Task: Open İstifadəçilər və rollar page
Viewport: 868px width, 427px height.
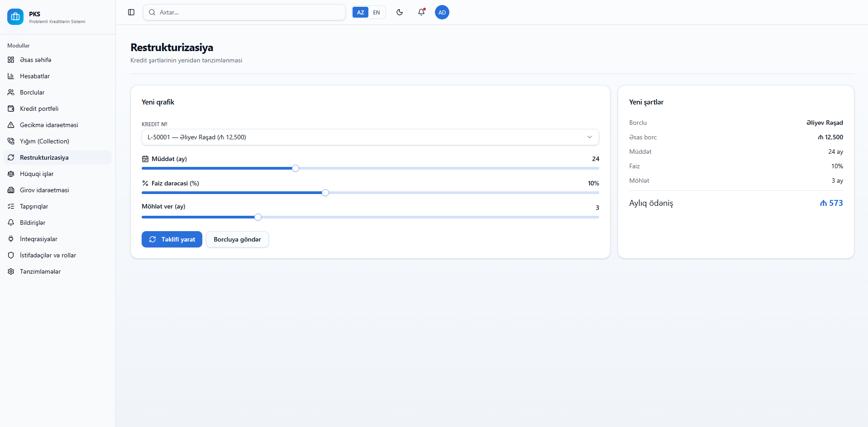Action: coord(57,255)
